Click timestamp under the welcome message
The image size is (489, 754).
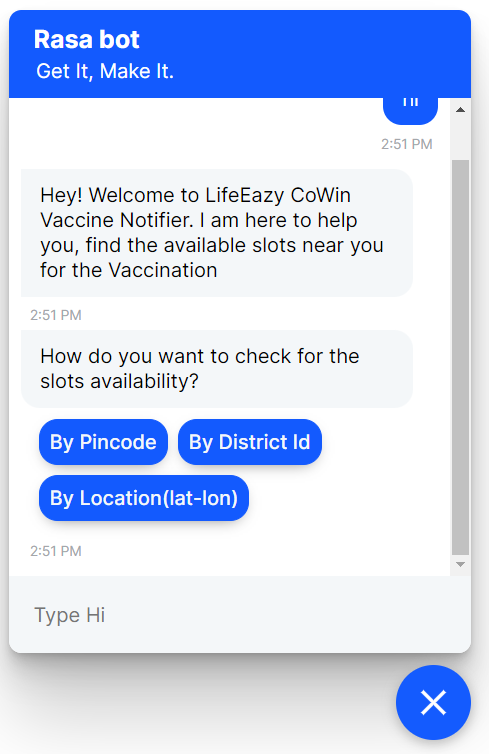[x=56, y=315]
